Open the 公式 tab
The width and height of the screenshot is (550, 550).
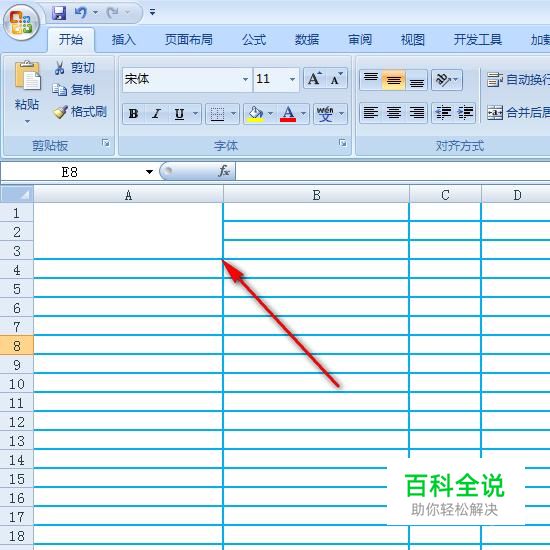click(x=254, y=39)
